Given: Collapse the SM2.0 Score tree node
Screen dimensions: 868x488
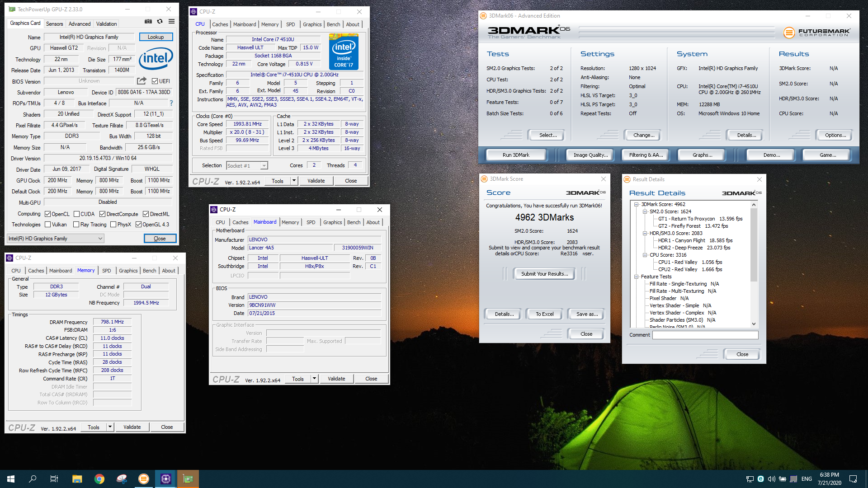Looking at the screenshot, I should pyautogui.click(x=645, y=211).
